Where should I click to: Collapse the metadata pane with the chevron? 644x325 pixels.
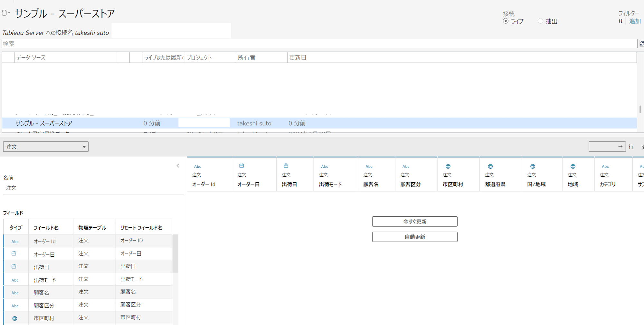(178, 166)
